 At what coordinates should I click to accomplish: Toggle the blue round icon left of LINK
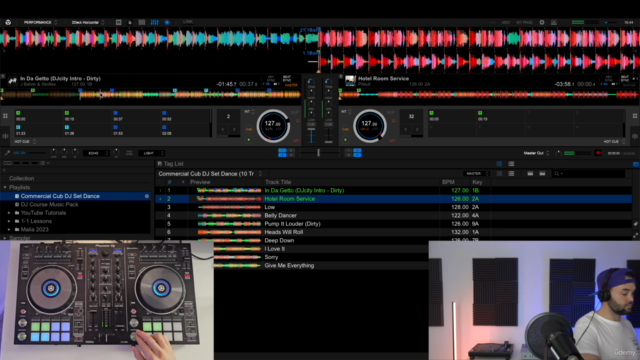(x=167, y=22)
